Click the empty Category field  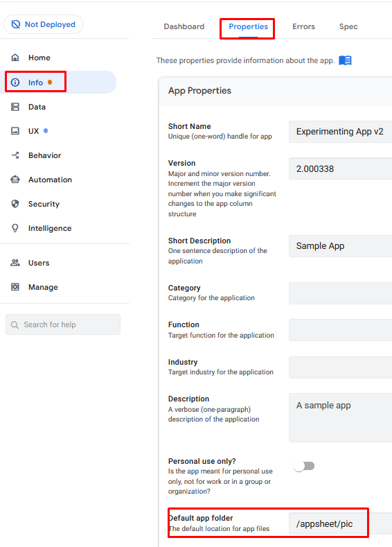[341, 293]
